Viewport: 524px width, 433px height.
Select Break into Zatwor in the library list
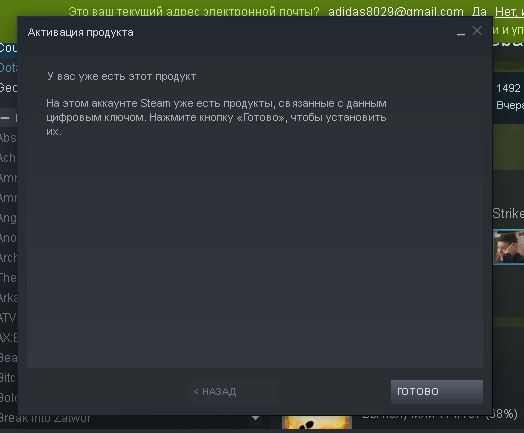click(45, 418)
